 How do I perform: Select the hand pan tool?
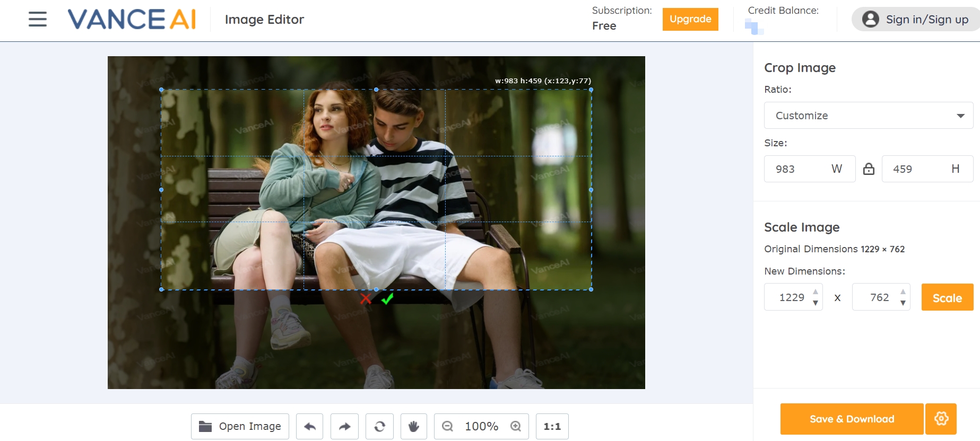414,427
